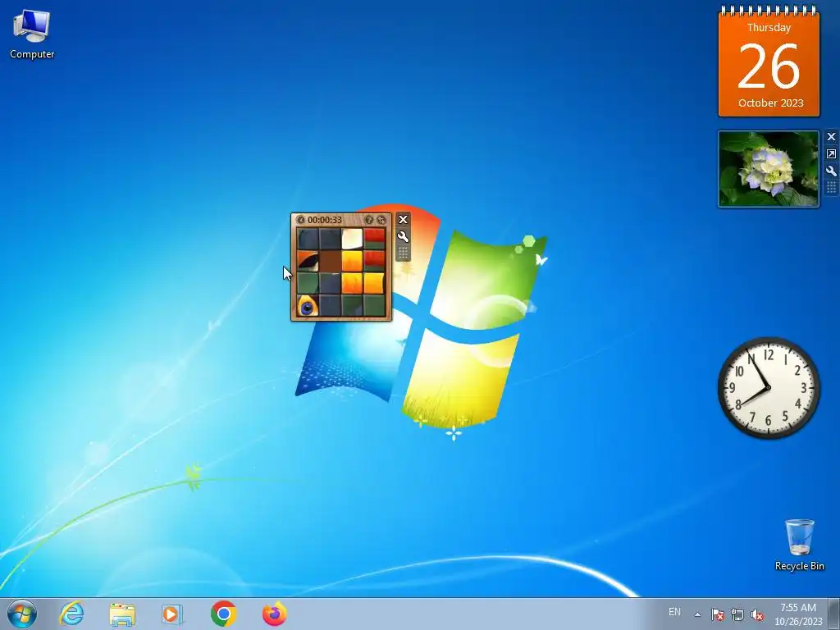Select the Computer desktop icon

pyautogui.click(x=32, y=34)
